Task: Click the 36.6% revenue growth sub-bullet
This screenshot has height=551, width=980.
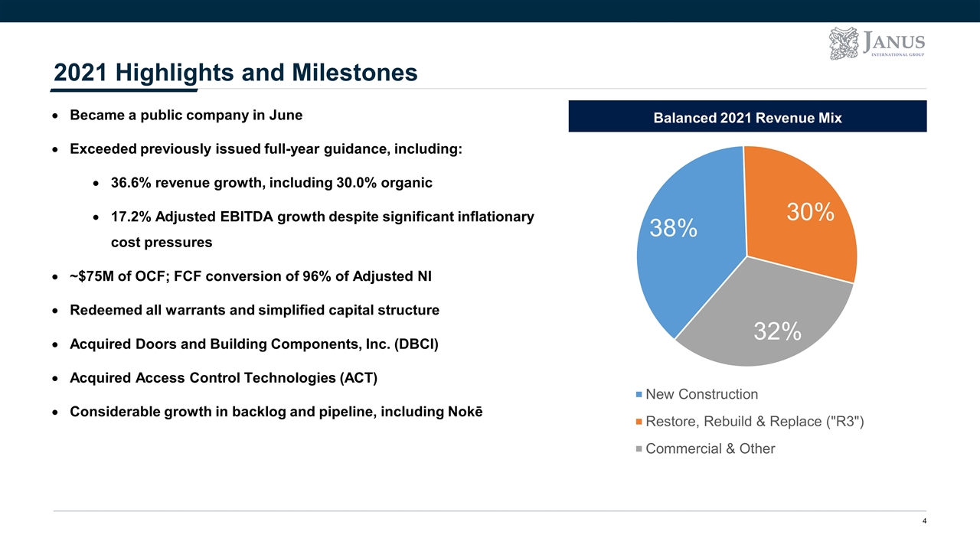Action: [272, 183]
